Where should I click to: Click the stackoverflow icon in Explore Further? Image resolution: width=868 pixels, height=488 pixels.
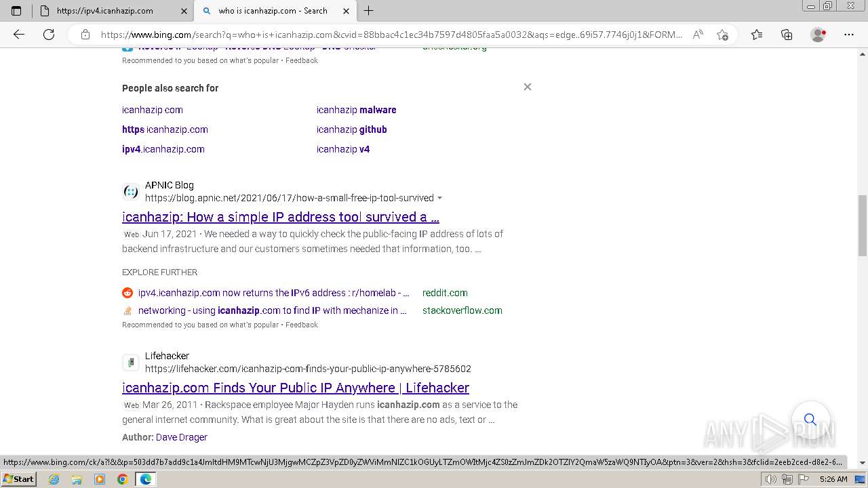pyautogui.click(x=127, y=310)
